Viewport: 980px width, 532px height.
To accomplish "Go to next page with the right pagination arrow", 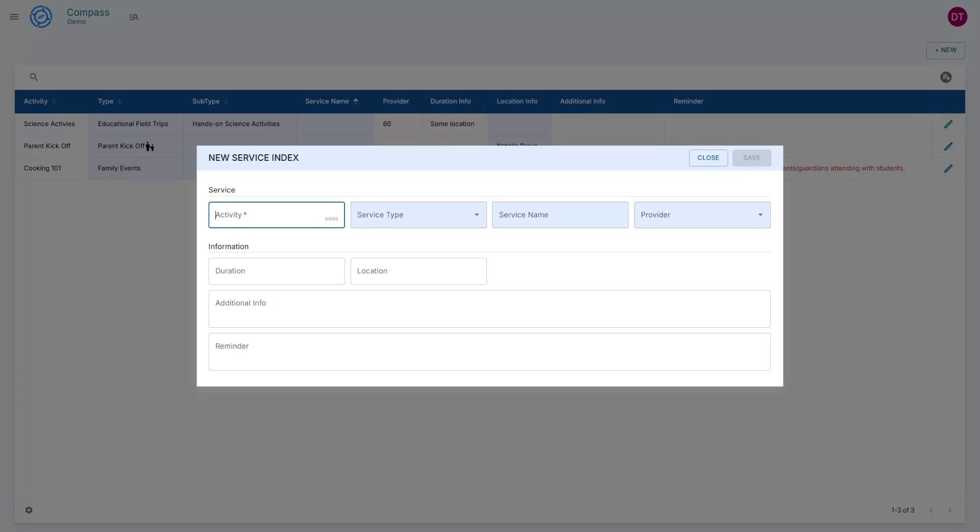I will pos(950,510).
